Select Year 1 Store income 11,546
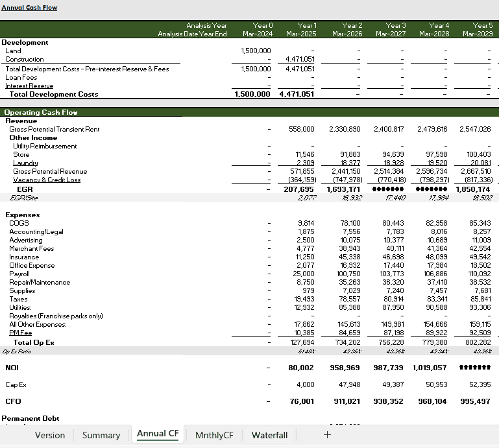Screen dimensions: 499x448 tap(305, 154)
